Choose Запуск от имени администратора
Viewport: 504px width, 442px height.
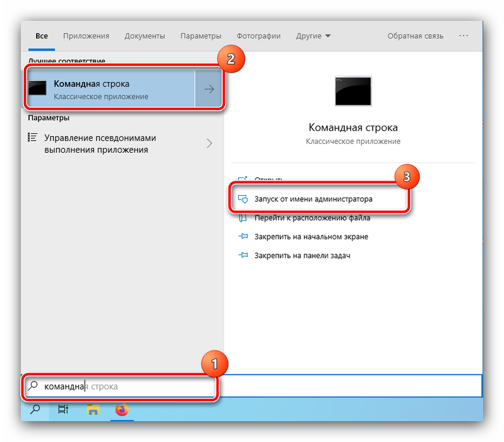313,199
